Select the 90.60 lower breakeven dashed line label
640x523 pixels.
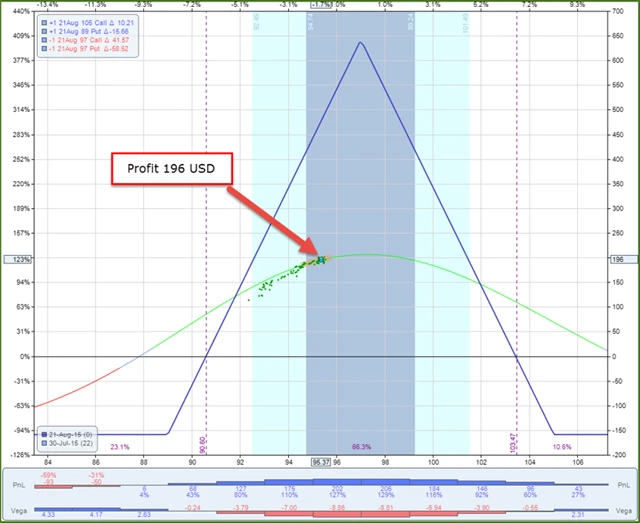(202, 445)
